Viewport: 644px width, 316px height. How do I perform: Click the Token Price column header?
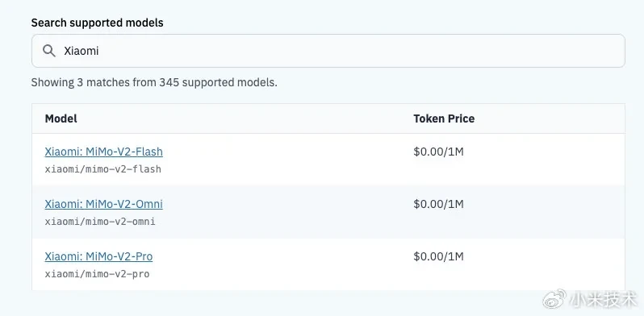(444, 118)
